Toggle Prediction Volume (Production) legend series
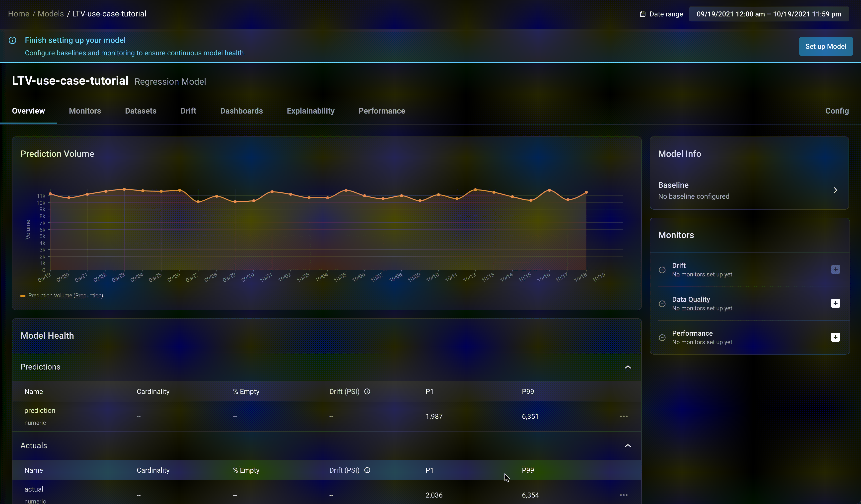861x504 pixels. [x=62, y=295]
